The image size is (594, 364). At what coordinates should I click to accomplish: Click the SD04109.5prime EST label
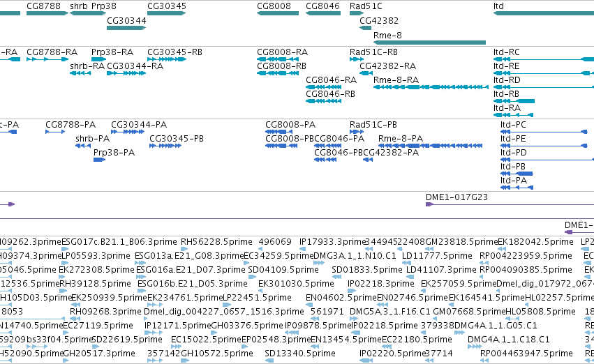coord(283,270)
